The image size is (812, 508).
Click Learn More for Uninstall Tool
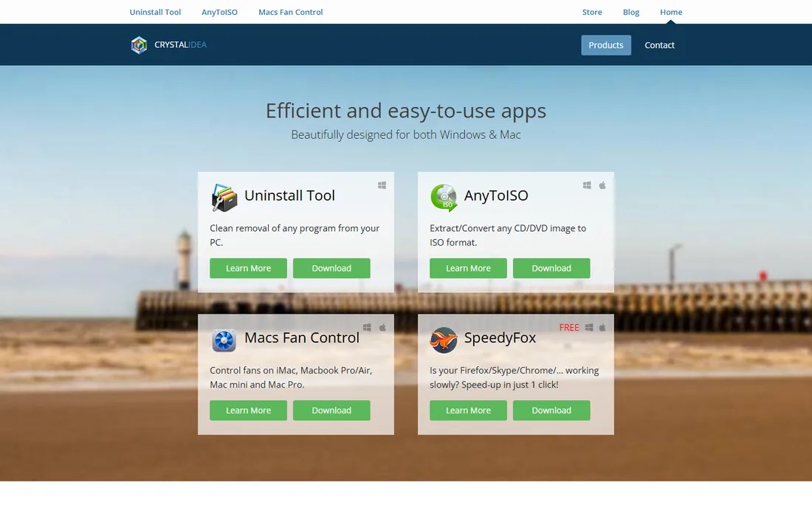pos(249,268)
